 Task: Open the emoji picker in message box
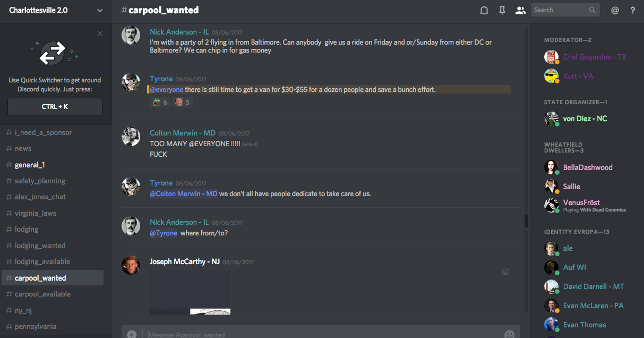pyautogui.click(x=510, y=335)
